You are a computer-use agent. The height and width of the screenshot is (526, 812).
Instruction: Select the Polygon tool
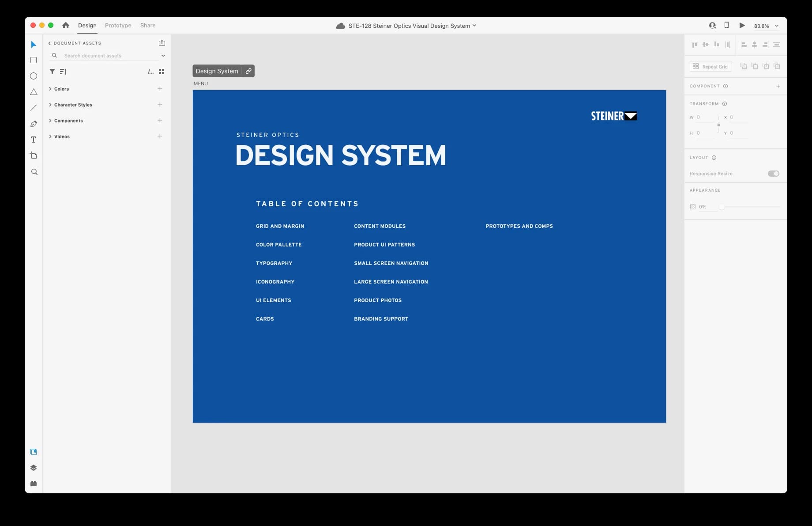(x=34, y=92)
